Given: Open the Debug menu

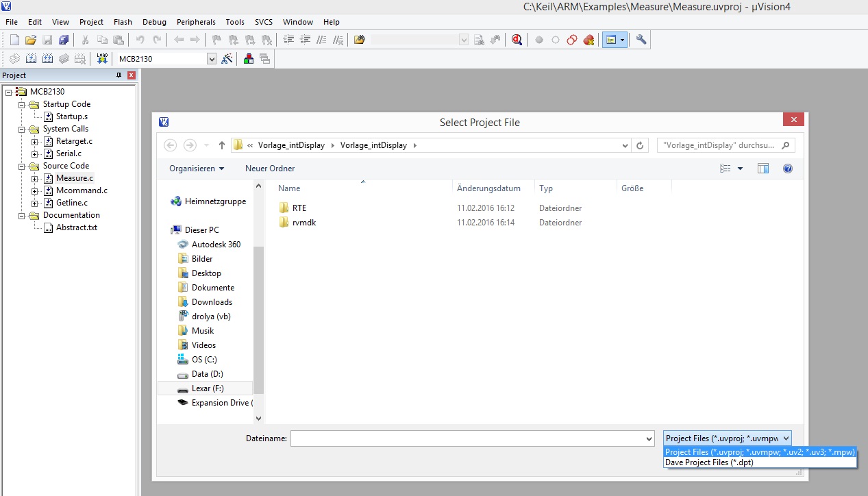Looking at the screenshot, I should (154, 22).
